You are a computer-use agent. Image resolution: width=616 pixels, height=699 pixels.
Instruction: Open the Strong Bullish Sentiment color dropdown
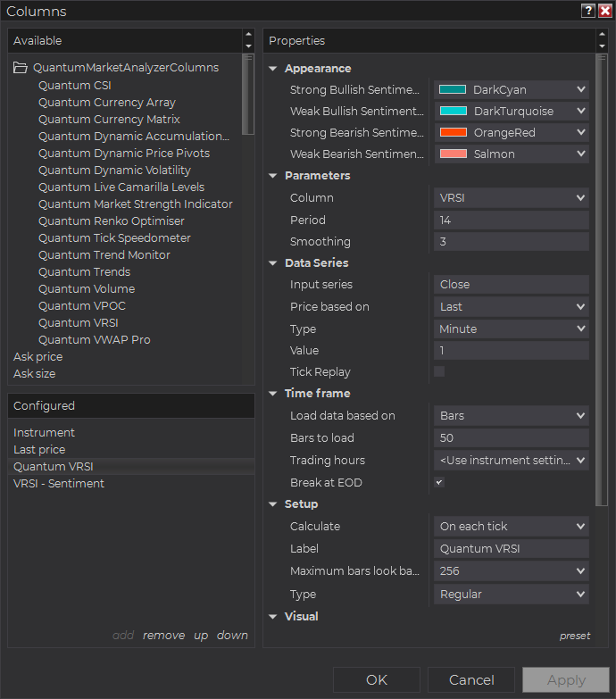click(512, 89)
